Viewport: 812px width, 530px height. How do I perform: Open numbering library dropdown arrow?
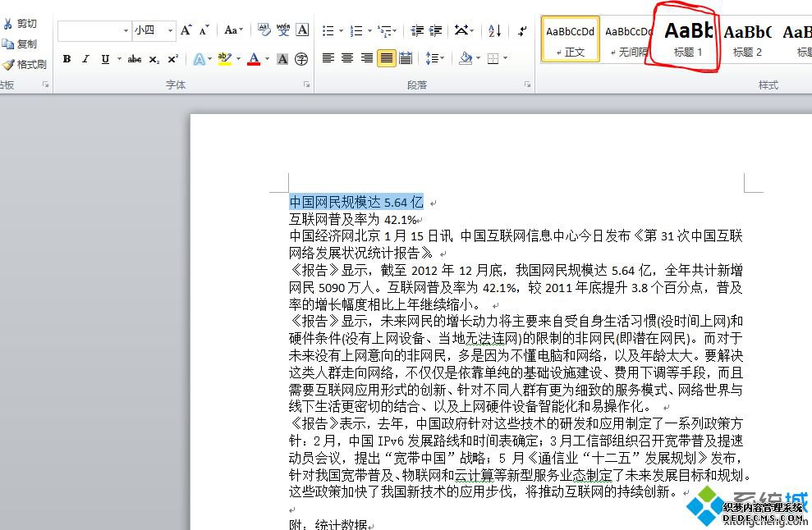point(369,31)
